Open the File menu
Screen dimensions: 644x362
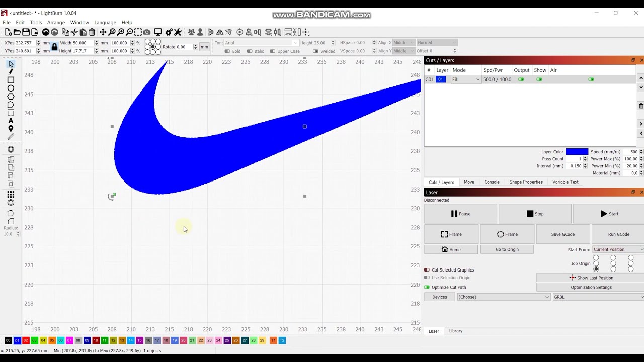7,22
